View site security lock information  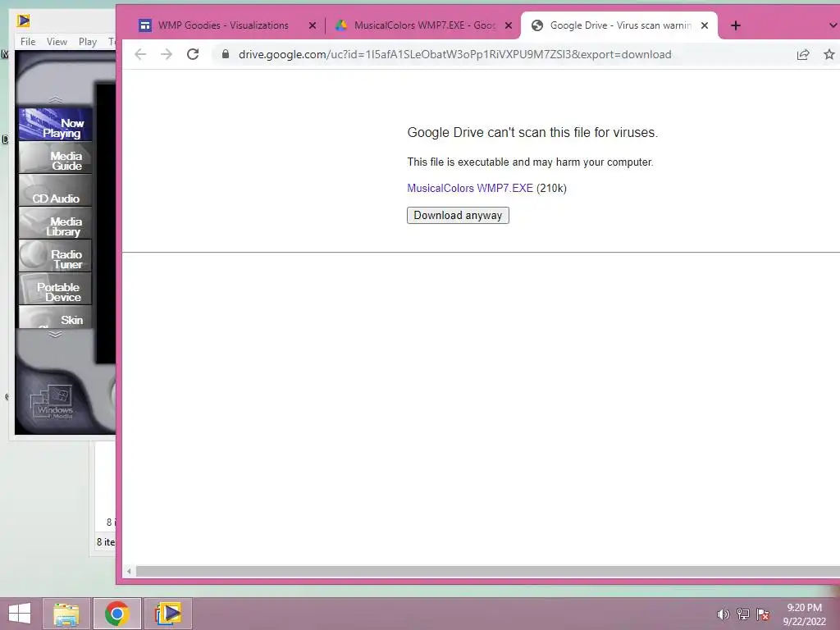[226, 54]
